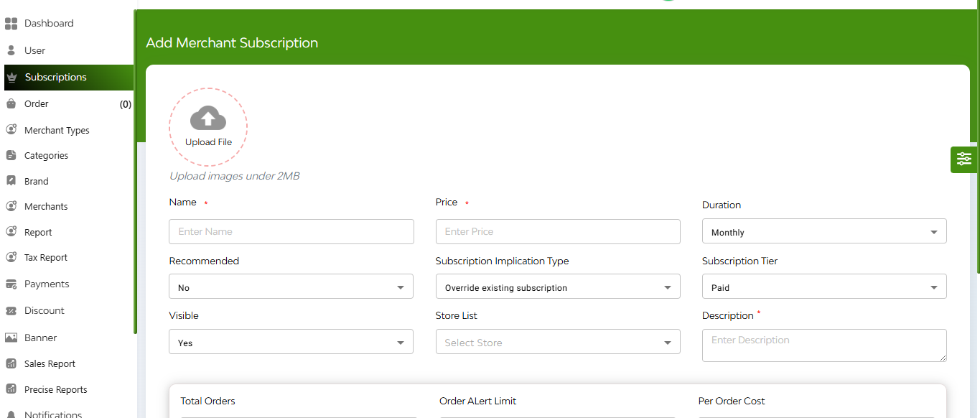Click the Discount icon in sidebar
The width and height of the screenshot is (980, 418).
click(11, 311)
